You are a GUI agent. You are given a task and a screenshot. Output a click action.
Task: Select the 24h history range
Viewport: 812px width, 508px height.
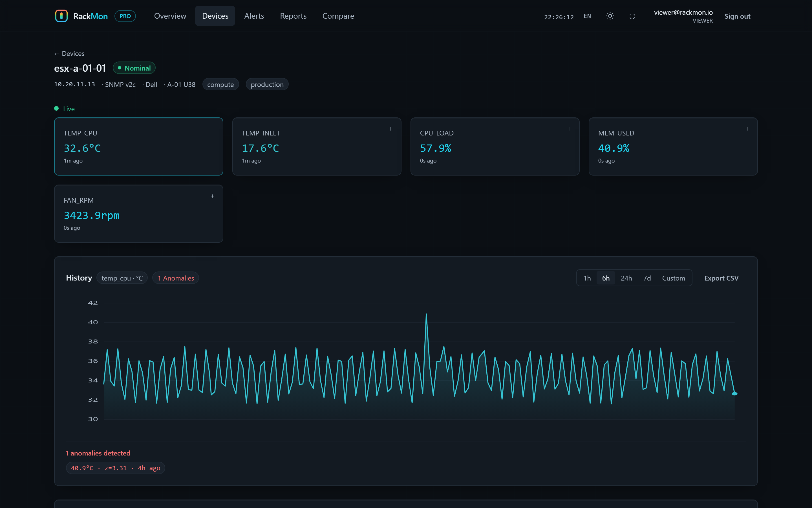(x=626, y=278)
